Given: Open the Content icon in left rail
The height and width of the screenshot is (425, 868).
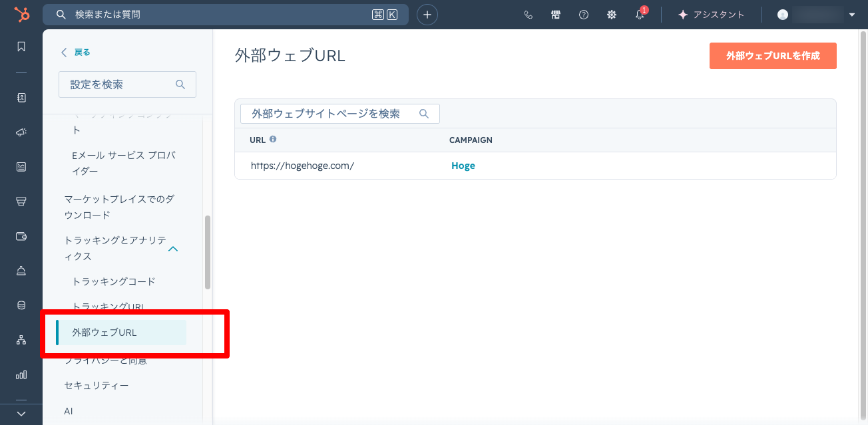Looking at the screenshot, I should tap(21, 167).
